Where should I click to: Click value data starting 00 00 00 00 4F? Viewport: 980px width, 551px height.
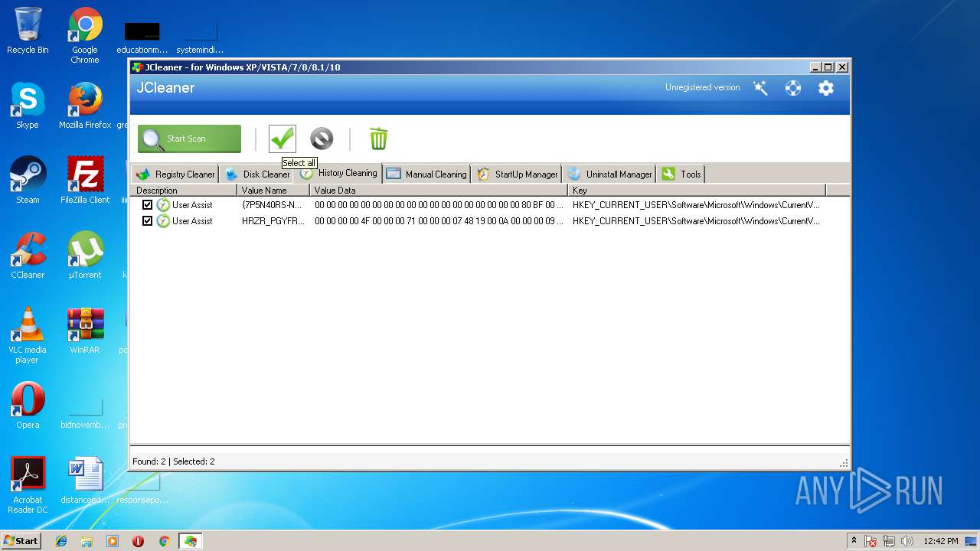click(x=439, y=221)
